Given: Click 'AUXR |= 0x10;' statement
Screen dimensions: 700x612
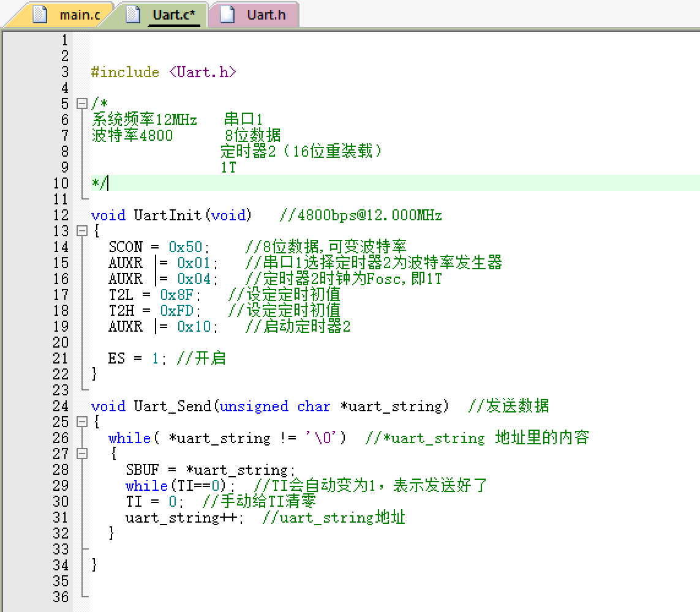Looking at the screenshot, I should click(x=163, y=327).
